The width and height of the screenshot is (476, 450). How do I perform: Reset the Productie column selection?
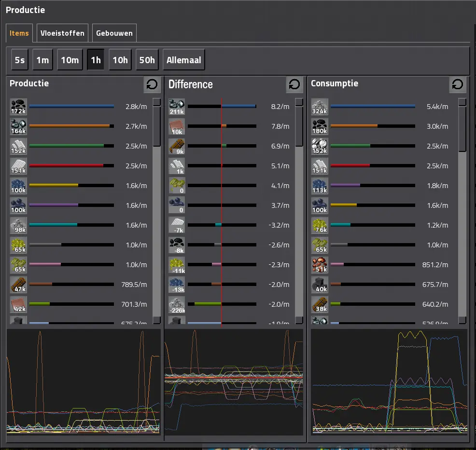[152, 84]
